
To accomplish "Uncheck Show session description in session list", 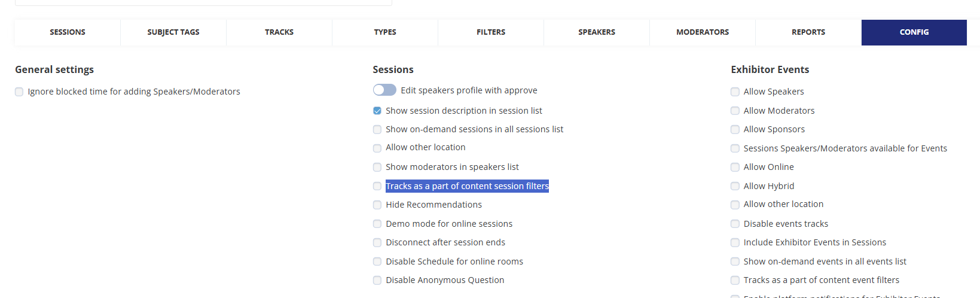I will click(377, 111).
